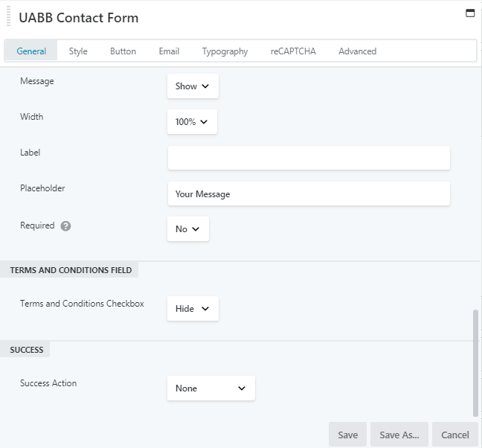Expand the Width 100% dropdown
Image resolution: width=482 pixels, height=448 pixels.
point(192,122)
